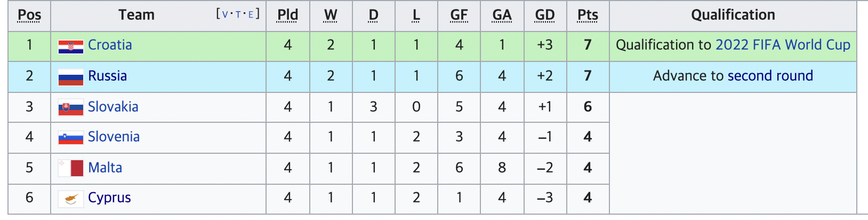Follow the 2022 FIFA World Cup link
This screenshot has height=220, width=868.
[783, 45]
